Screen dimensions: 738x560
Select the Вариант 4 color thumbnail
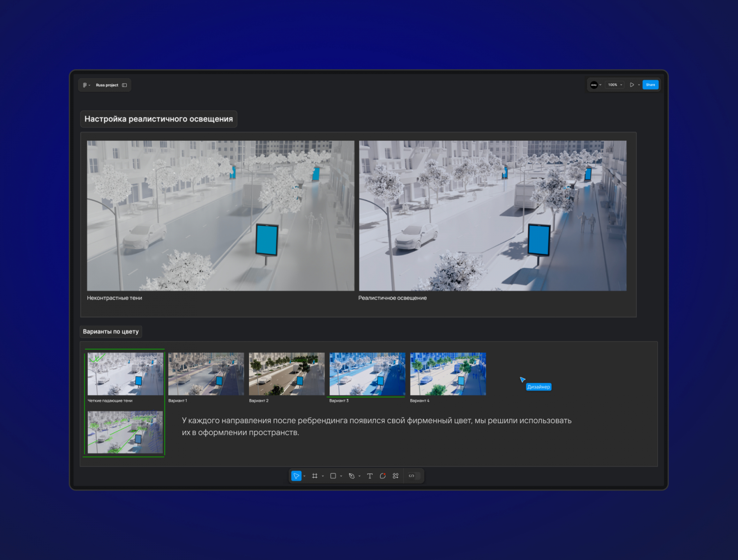[448, 374]
